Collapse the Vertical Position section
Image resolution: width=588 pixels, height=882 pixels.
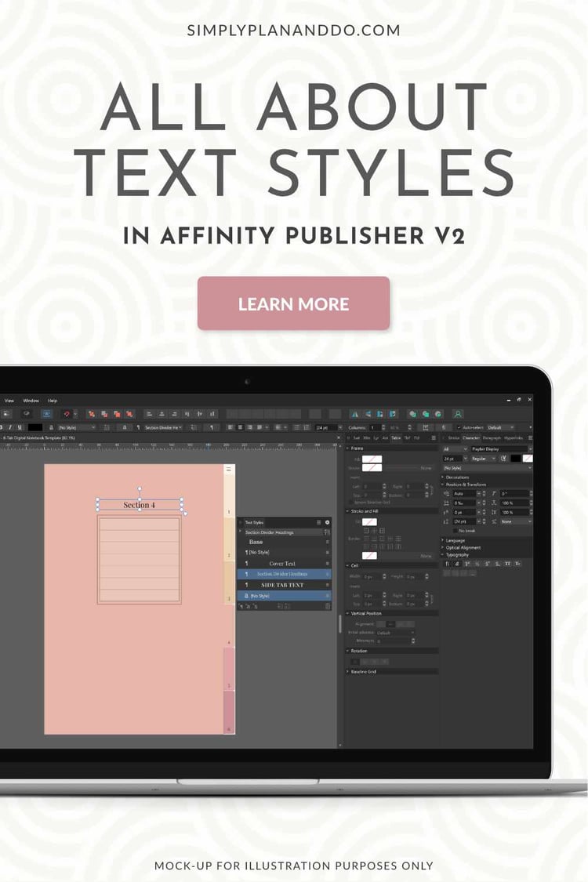pyautogui.click(x=348, y=614)
